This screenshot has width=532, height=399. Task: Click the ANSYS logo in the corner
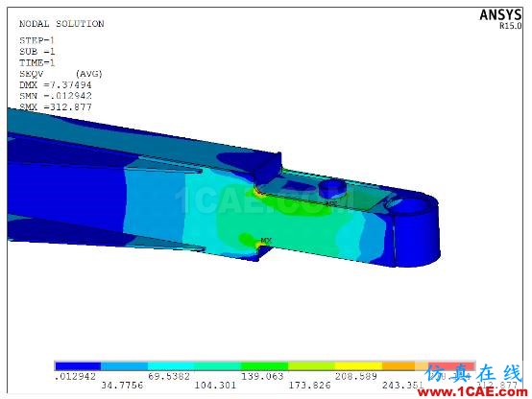pyautogui.click(x=500, y=14)
